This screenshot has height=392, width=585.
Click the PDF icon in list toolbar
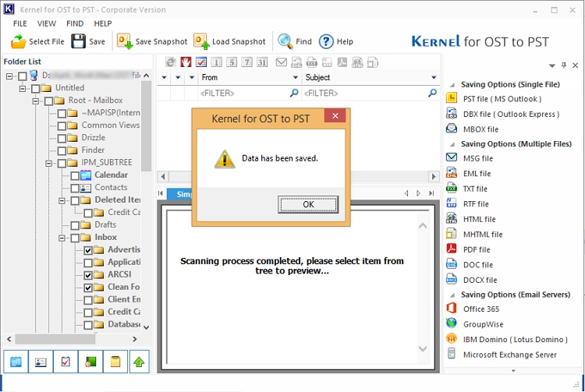[x=342, y=62]
